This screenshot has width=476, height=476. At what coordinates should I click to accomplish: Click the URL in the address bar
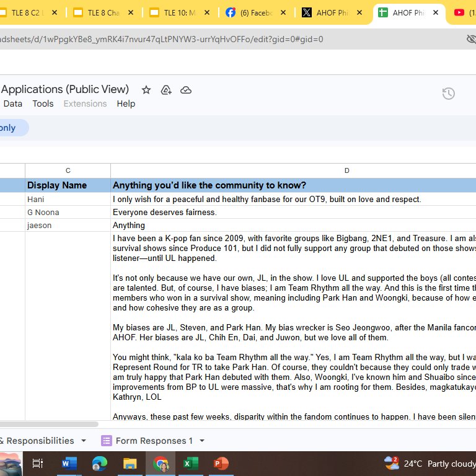click(162, 39)
